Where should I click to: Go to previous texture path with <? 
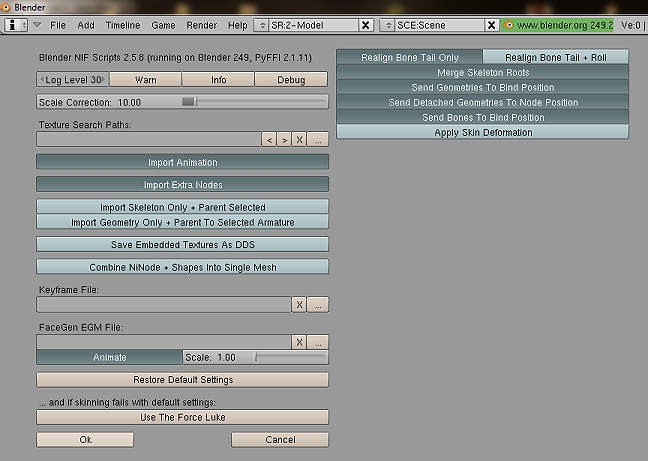269,140
